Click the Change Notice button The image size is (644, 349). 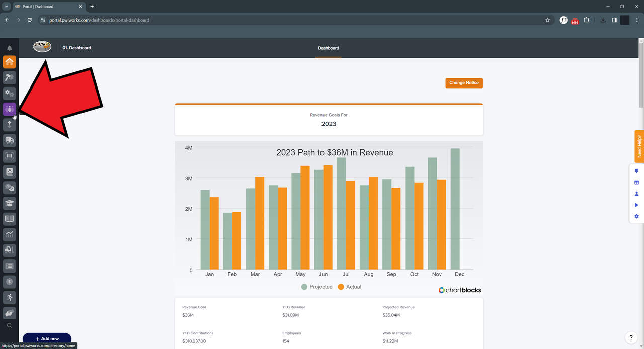(x=464, y=83)
